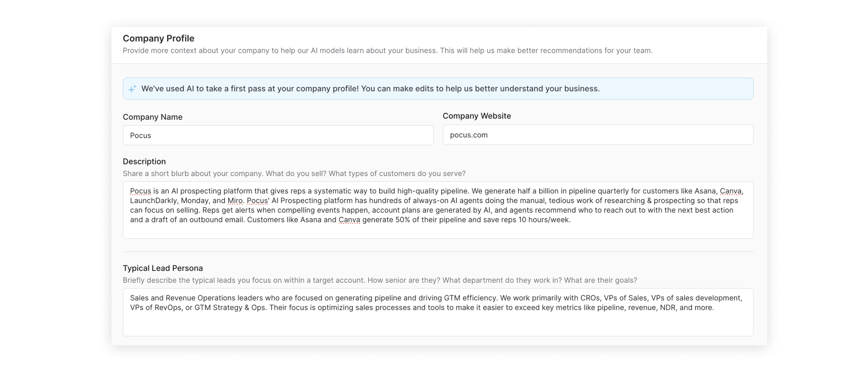Click the underlined Pocus' before 'AI Prospecting platform'
This screenshot has height=381, width=868.
click(258, 201)
